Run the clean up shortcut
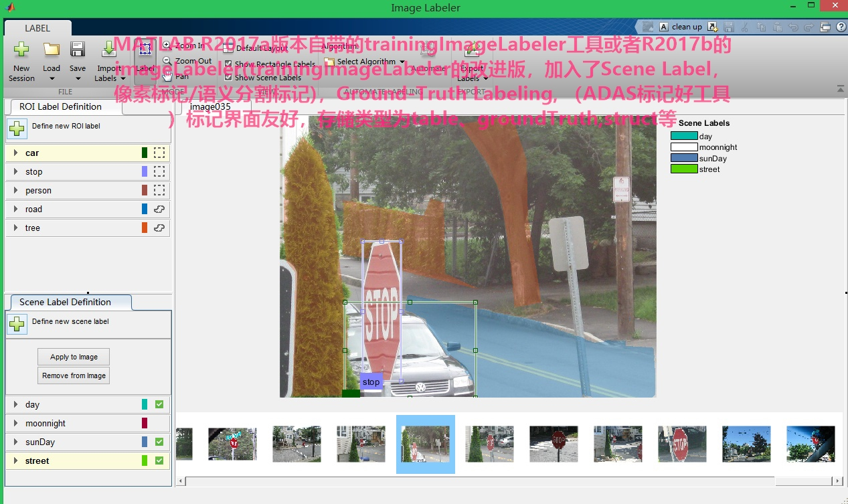Image resolution: width=848 pixels, height=504 pixels. (681, 27)
